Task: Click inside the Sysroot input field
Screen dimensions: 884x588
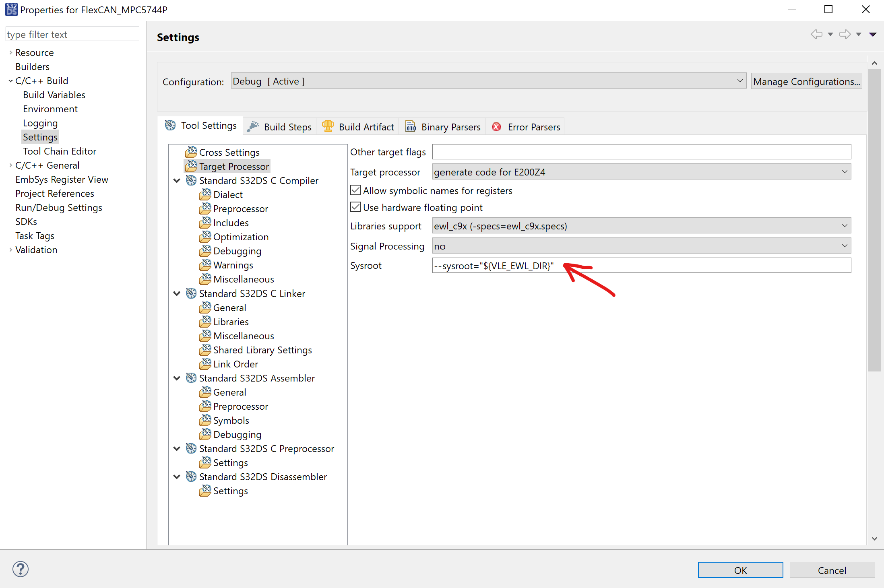Action: (644, 265)
